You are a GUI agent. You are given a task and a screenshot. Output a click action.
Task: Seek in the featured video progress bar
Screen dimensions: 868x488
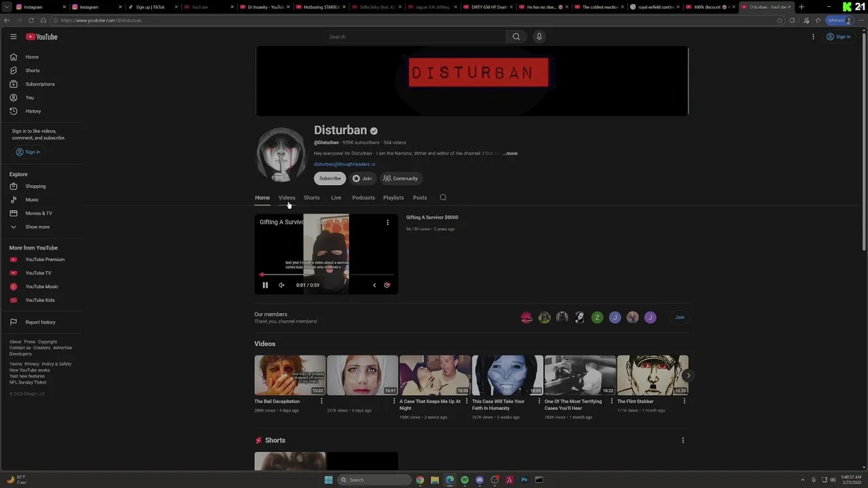tap(326, 274)
